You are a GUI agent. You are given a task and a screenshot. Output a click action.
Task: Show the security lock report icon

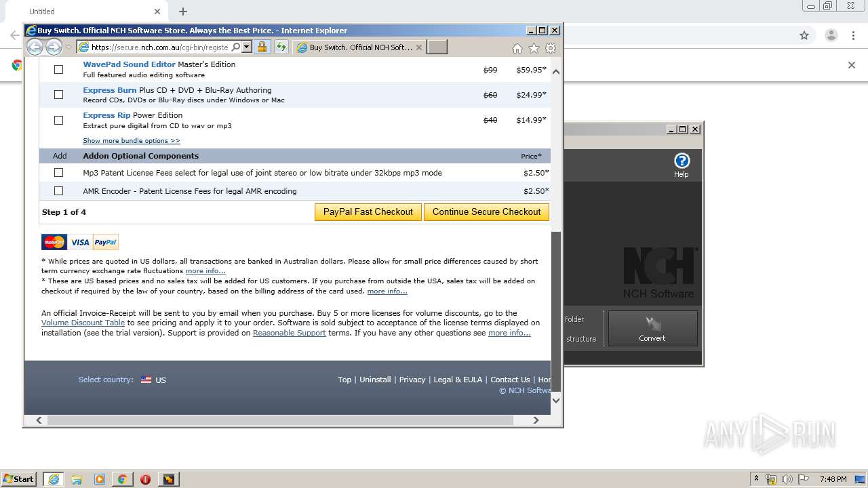click(x=262, y=47)
